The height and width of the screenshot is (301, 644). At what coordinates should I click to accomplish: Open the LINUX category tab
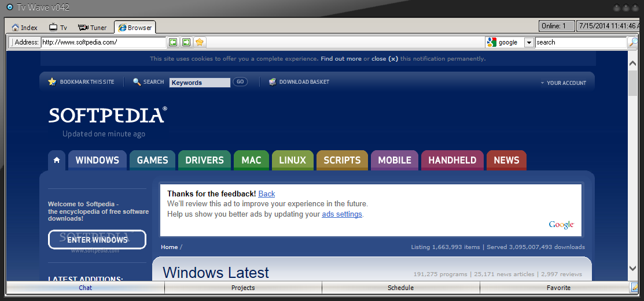[292, 160]
